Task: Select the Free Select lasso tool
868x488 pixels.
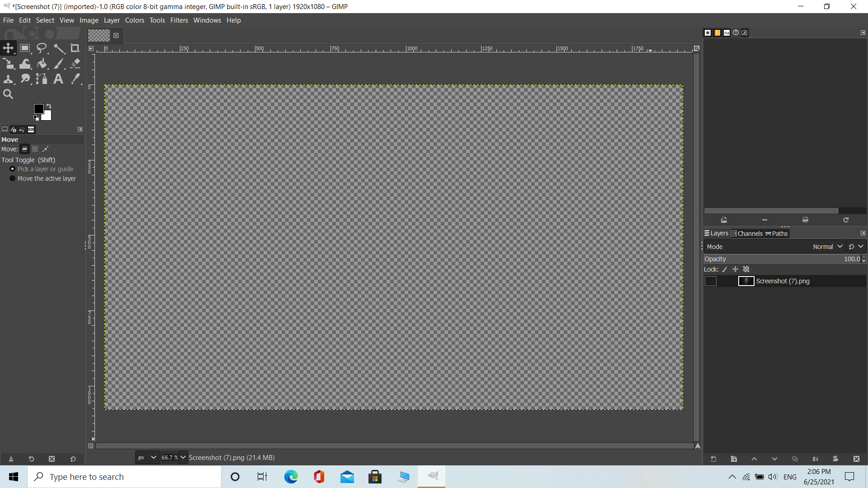Action: pyautogui.click(x=42, y=48)
